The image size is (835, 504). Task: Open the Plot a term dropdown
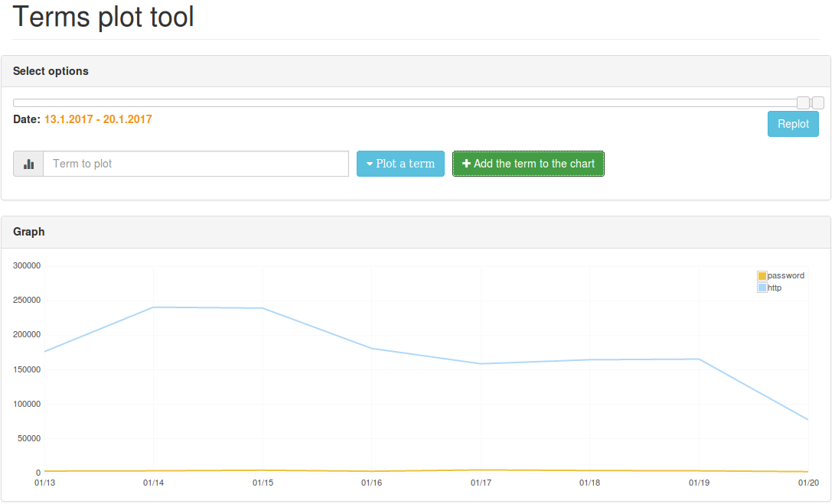[x=400, y=164]
